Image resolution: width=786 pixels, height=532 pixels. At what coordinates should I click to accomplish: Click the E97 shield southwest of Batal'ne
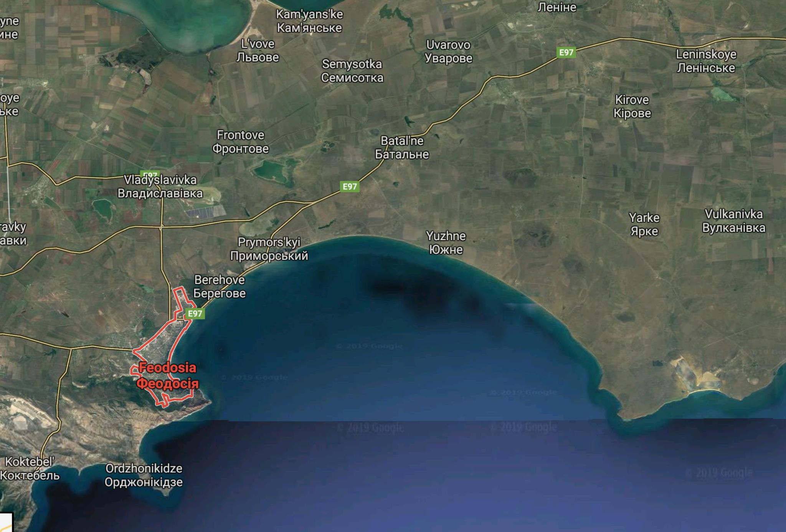click(x=349, y=187)
